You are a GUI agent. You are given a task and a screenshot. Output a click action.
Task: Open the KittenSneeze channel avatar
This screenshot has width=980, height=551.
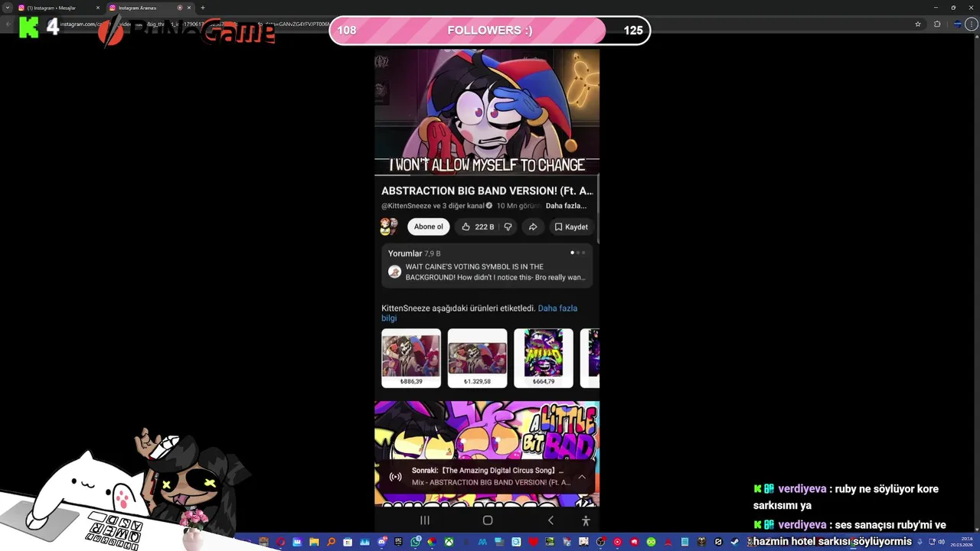(x=389, y=227)
